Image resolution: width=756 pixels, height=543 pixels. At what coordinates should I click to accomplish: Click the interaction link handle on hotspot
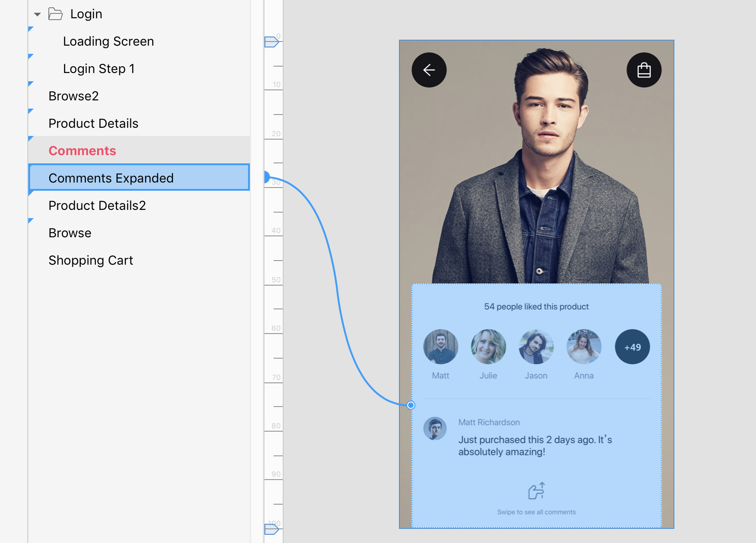[411, 405]
